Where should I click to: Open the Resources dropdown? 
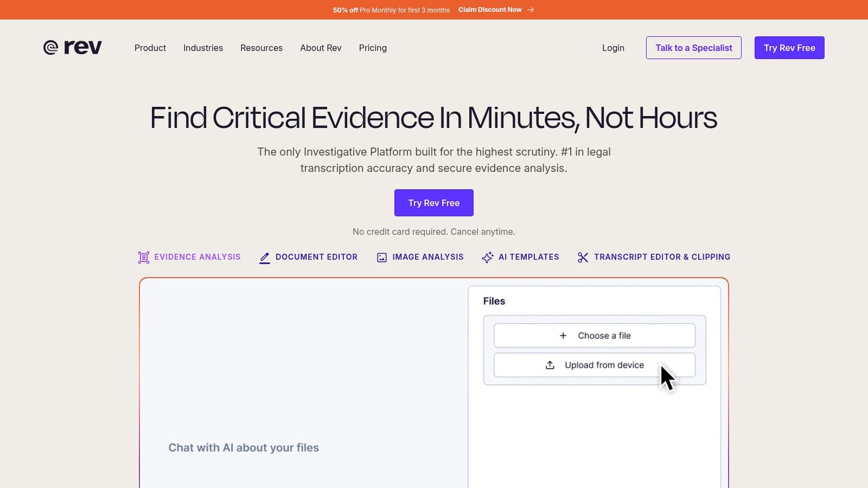coord(261,48)
